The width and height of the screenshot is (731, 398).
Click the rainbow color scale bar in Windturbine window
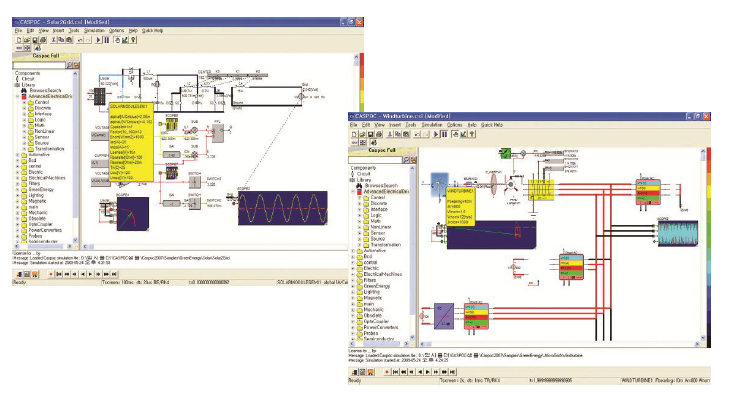click(x=709, y=247)
